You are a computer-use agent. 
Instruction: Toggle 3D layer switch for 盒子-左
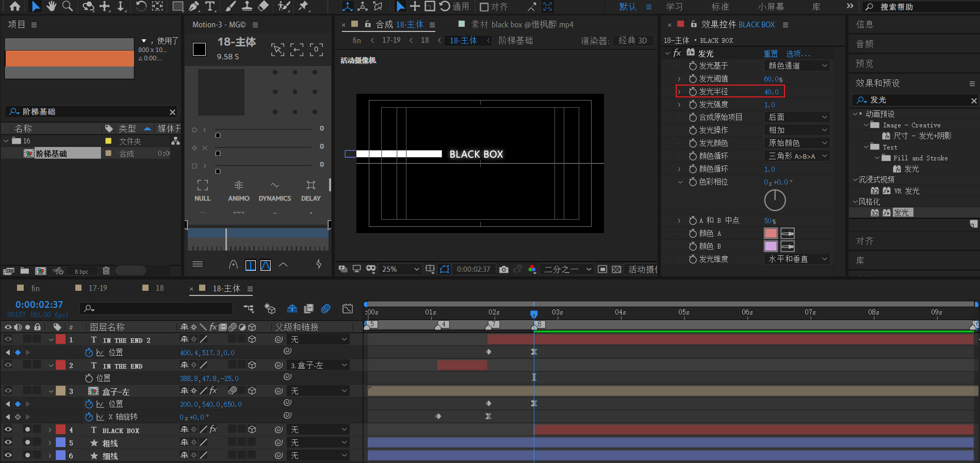(252, 391)
